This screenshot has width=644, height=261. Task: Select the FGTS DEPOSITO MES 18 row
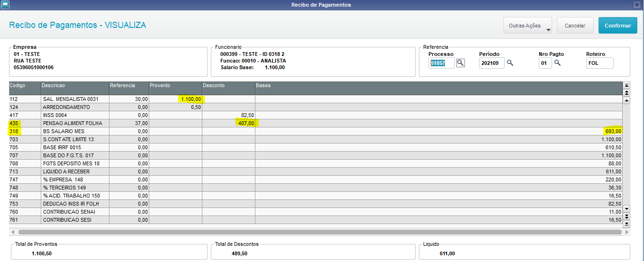316,163
